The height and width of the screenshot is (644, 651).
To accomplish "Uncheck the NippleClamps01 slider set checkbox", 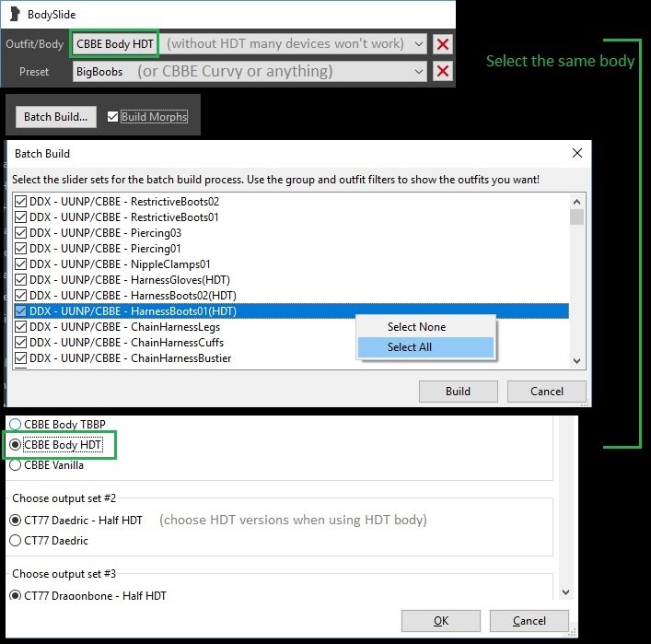I will coord(21,263).
